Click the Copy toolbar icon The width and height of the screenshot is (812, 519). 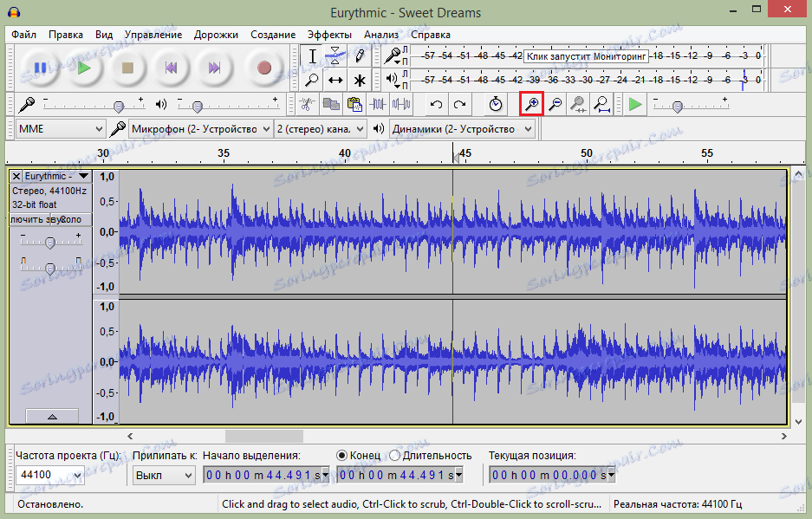pyautogui.click(x=331, y=104)
